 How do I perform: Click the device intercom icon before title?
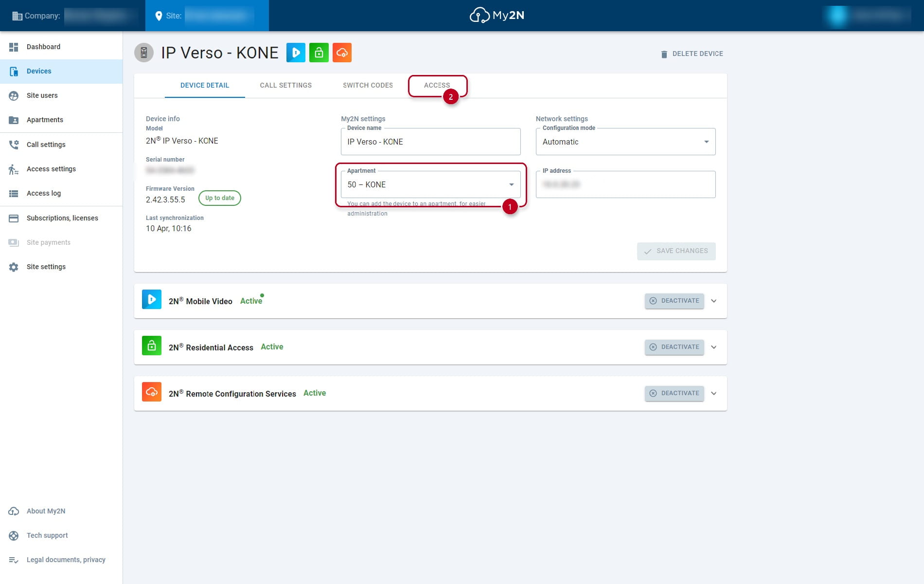coord(144,53)
